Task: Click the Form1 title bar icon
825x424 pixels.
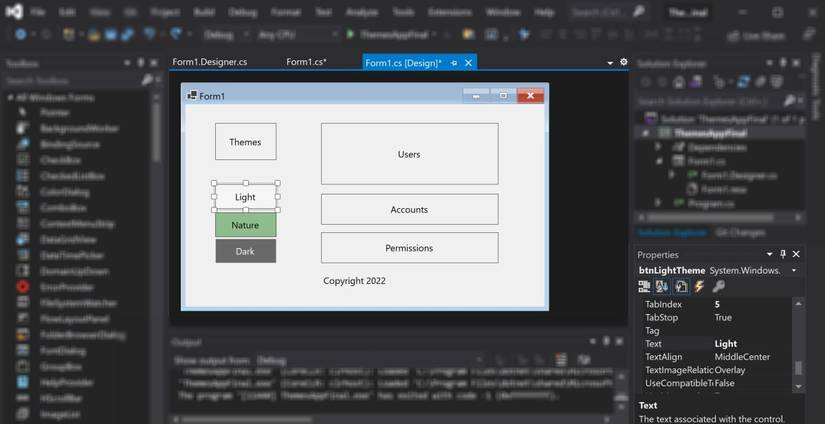Action: (192, 96)
